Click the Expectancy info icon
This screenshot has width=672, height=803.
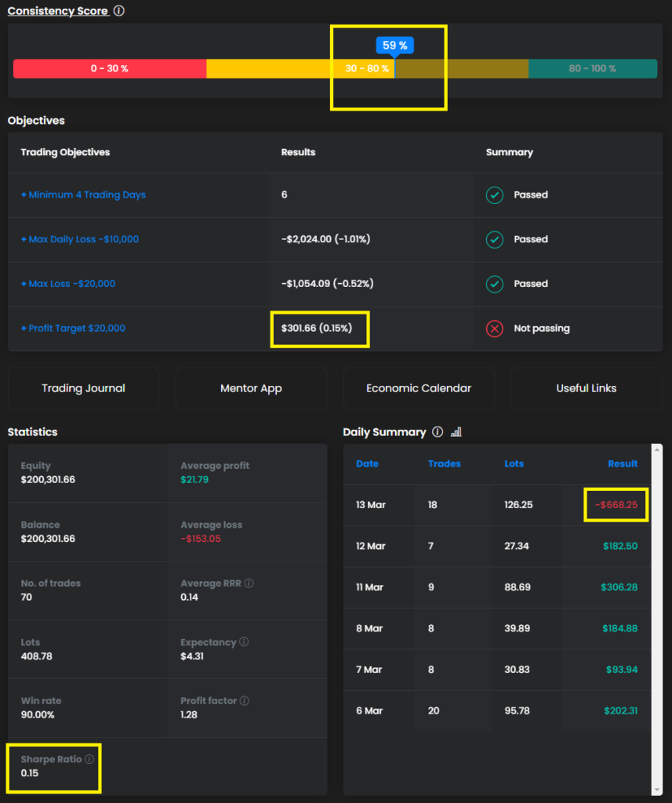(244, 642)
